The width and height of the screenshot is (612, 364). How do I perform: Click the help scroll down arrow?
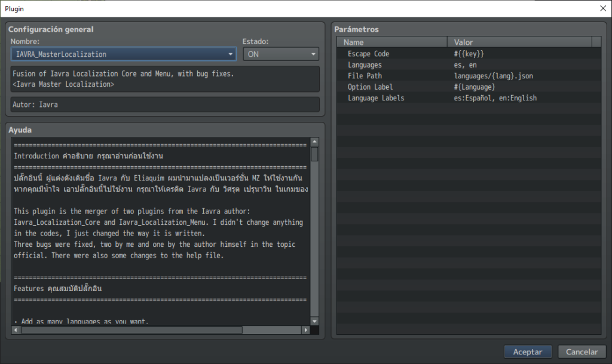[x=314, y=321]
